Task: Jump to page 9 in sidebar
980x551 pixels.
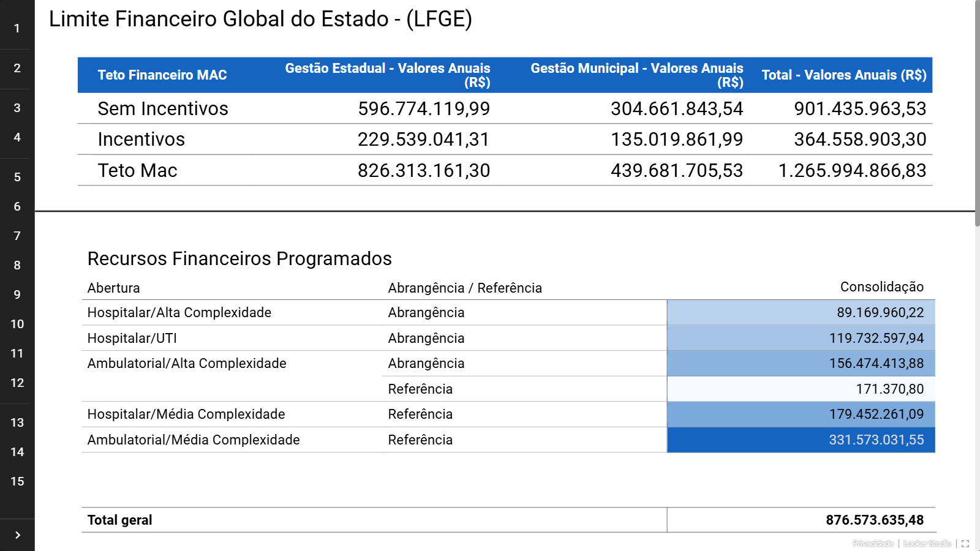Action: coord(17,294)
